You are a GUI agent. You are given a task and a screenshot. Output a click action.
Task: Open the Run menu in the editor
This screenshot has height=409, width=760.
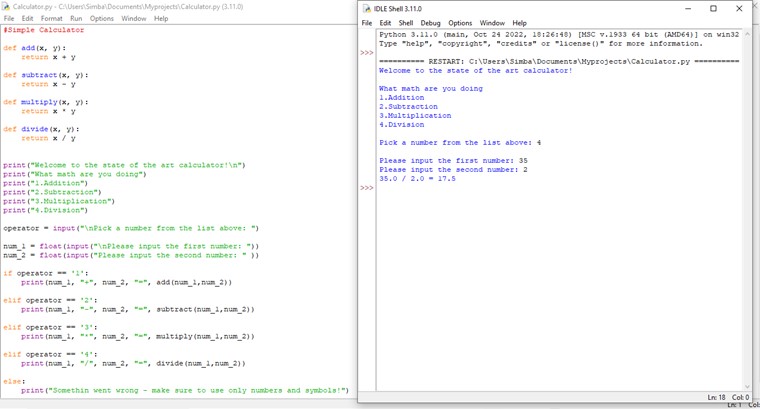click(75, 18)
